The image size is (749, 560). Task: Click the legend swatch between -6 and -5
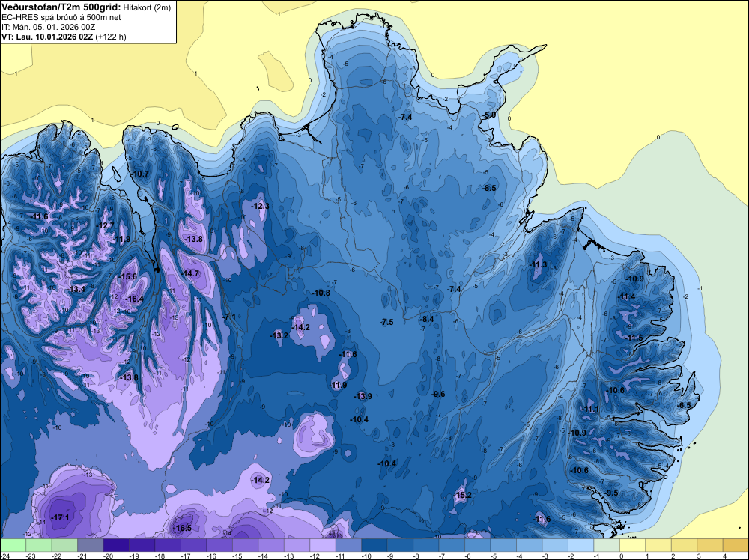tap(478, 545)
